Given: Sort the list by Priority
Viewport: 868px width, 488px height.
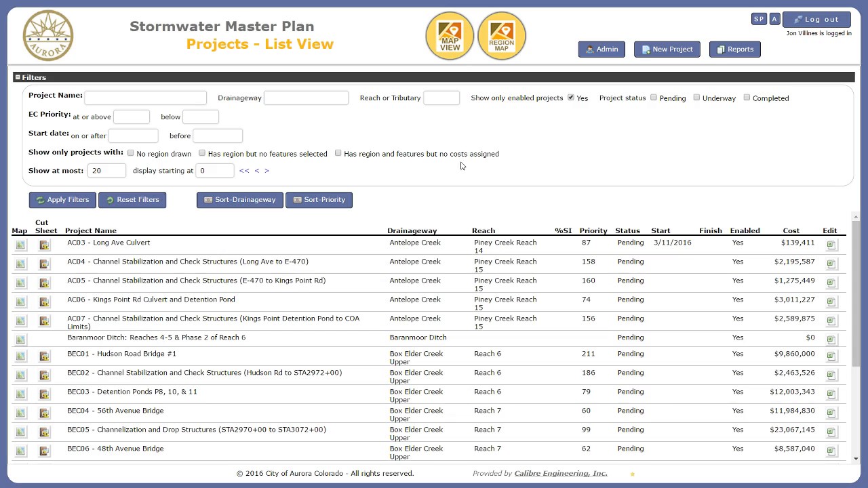Looking at the screenshot, I should 319,200.
